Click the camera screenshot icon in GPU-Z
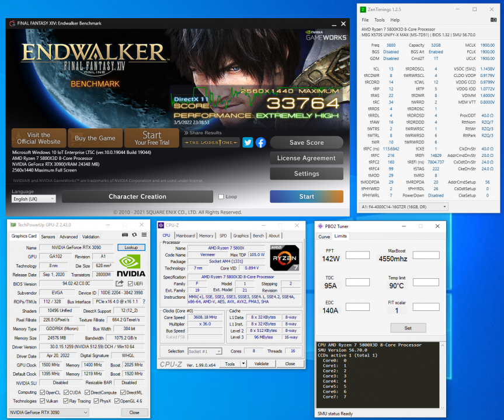The image size is (504, 420). coord(125,235)
